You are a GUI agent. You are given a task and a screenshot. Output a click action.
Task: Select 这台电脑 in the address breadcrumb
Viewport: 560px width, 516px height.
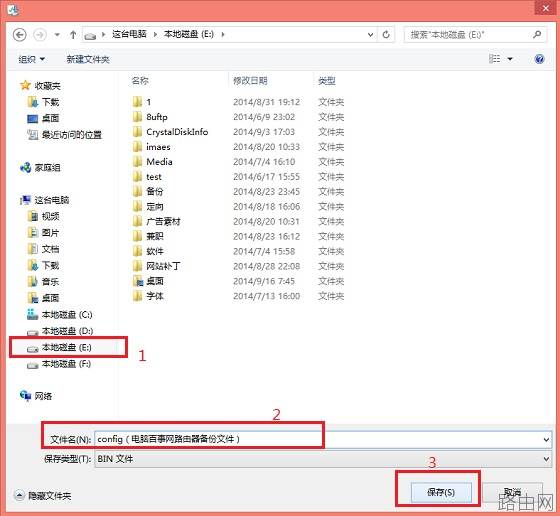[129, 34]
